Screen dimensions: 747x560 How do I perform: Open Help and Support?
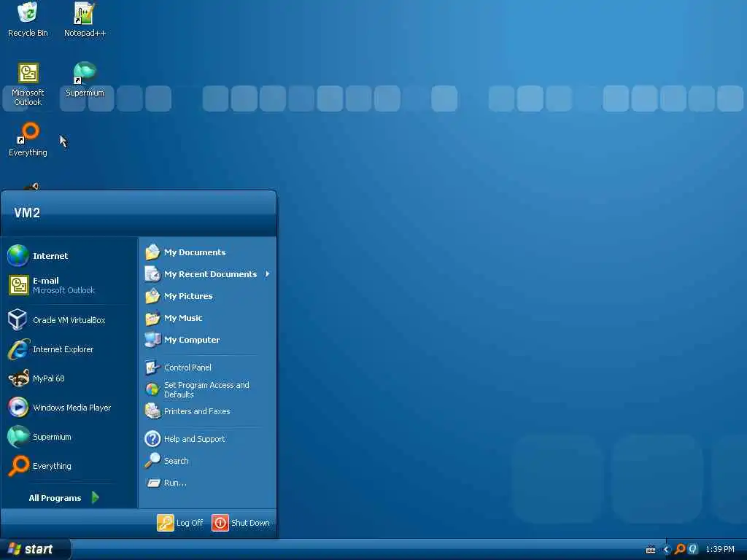[207, 439]
